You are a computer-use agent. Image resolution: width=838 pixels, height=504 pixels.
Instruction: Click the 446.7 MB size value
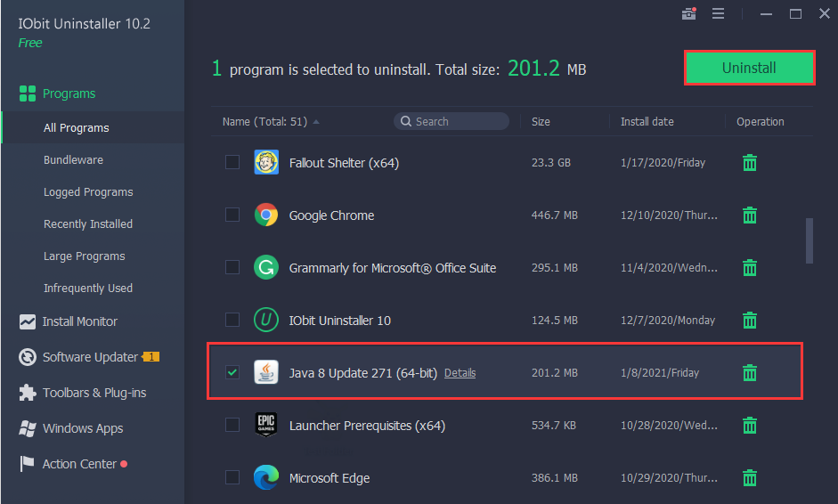coord(554,215)
